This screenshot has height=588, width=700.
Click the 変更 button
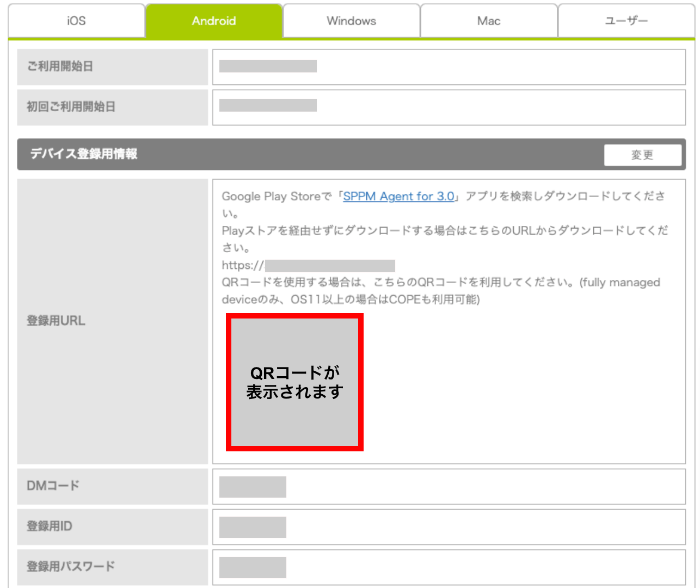[x=642, y=155]
